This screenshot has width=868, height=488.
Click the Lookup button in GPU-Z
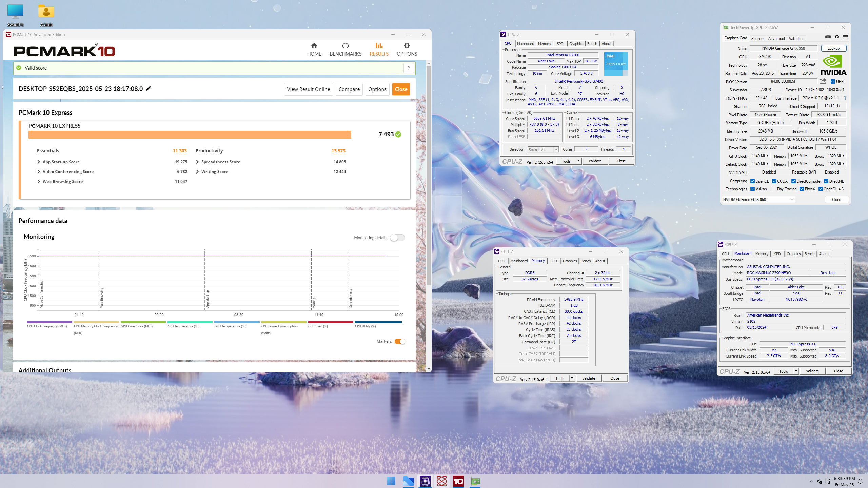833,48
